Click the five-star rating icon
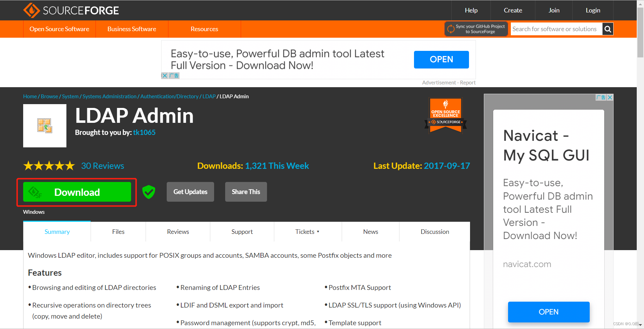The height and width of the screenshot is (329, 644). pyautogui.click(x=49, y=166)
